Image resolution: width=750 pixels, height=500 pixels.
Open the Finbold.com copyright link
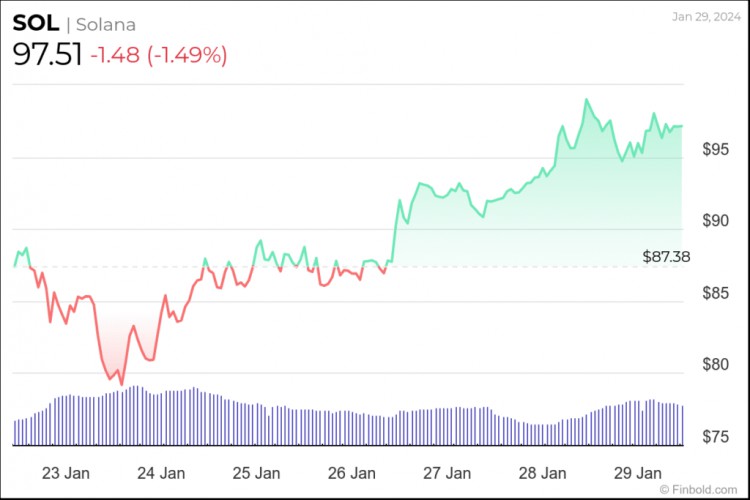point(698,489)
